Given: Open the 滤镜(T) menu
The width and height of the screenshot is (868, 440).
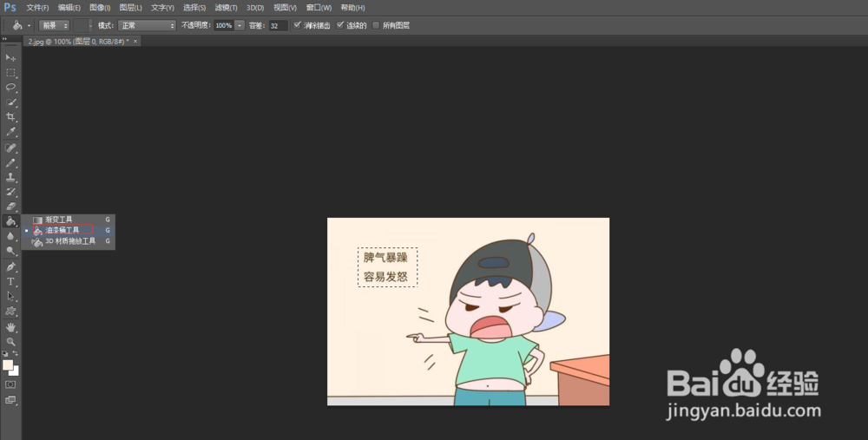Looking at the screenshot, I should [226, 8].
